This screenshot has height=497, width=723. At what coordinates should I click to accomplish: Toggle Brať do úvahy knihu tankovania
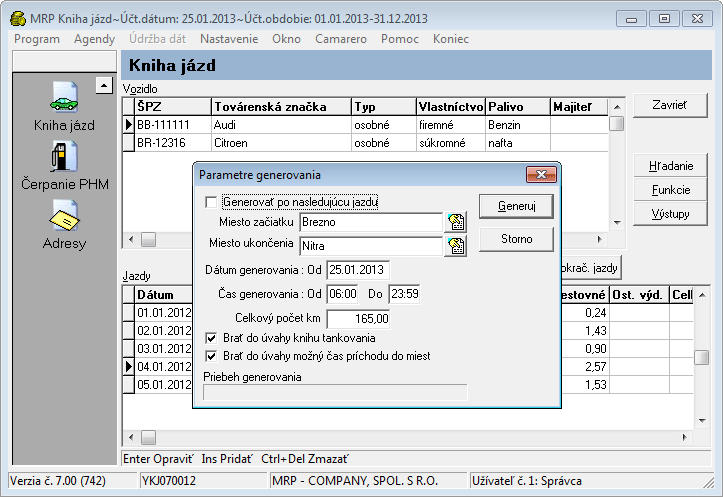point(210,338)
